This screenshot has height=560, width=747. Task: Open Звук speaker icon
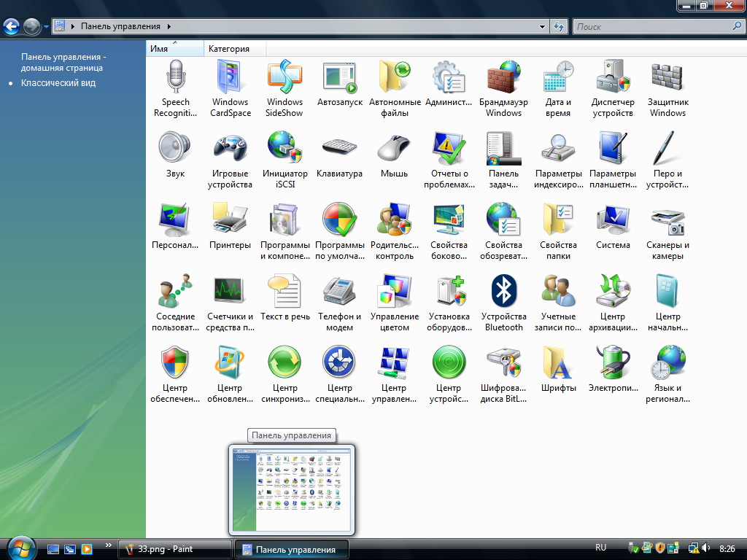click(x=175, y=148)
